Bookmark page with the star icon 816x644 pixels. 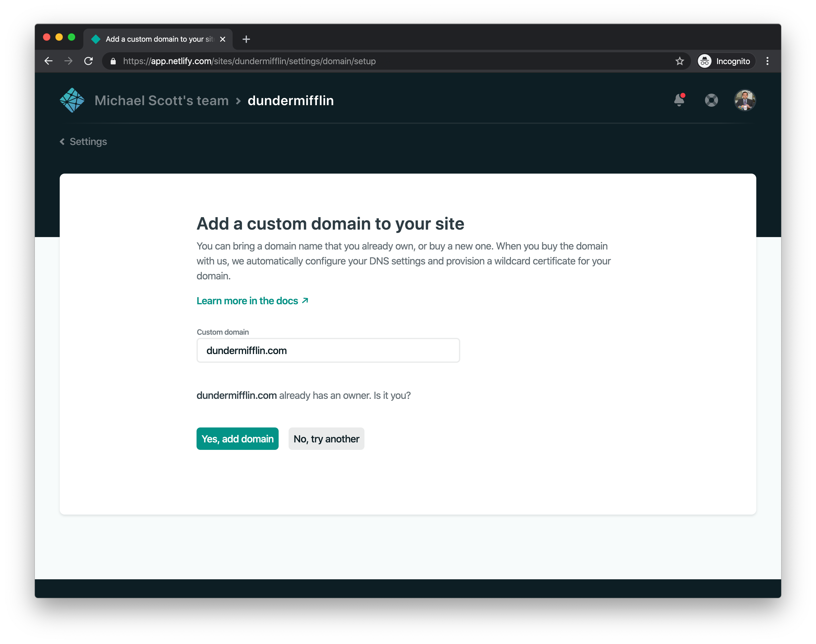coord(679,61)
